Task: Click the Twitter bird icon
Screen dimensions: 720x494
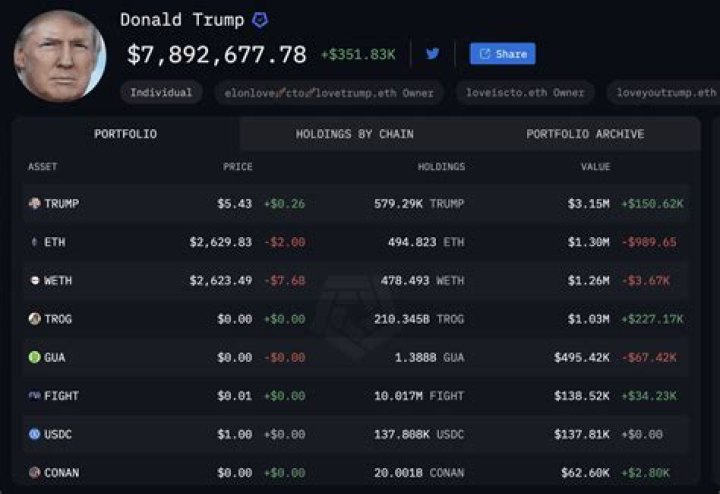Action: (x=432, y=54)
